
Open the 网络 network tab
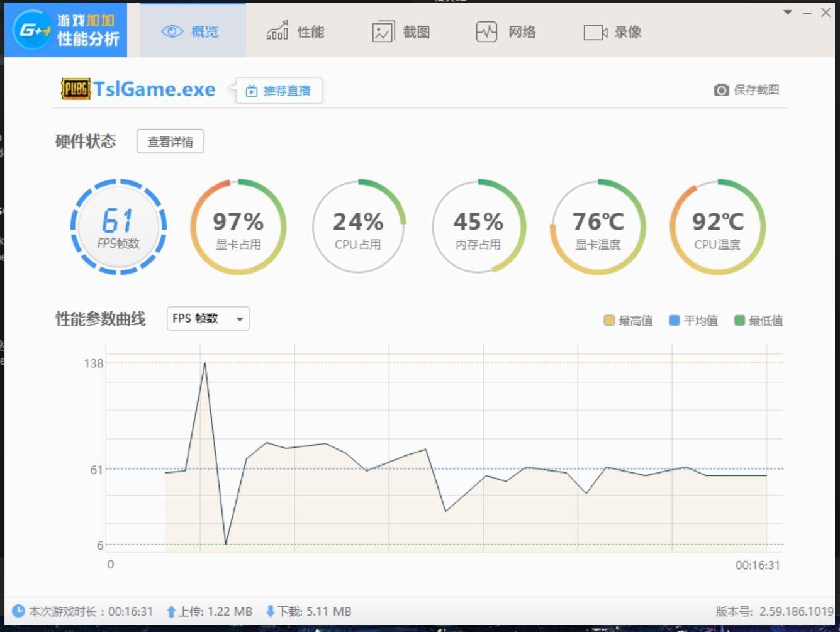(x=506, y=31)
